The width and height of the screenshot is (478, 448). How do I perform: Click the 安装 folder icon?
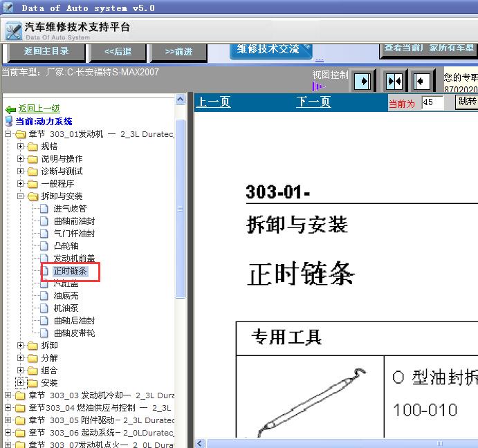33,383
